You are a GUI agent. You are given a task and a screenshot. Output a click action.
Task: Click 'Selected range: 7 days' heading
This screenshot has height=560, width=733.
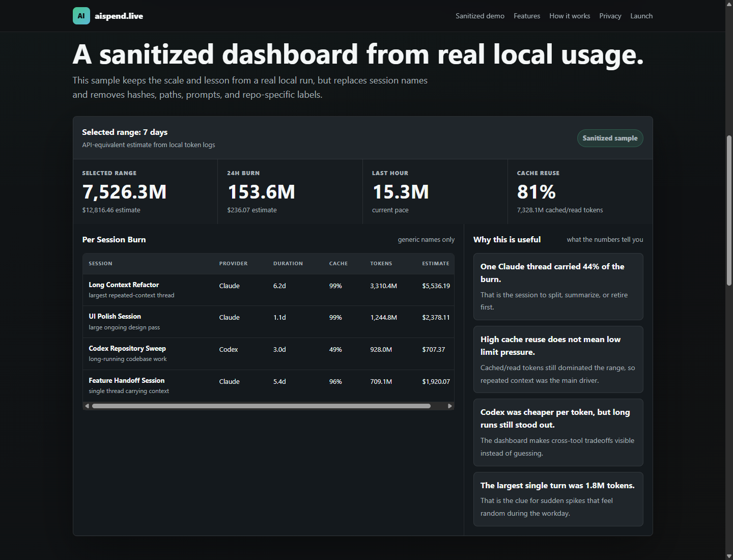tap(125, 132)
